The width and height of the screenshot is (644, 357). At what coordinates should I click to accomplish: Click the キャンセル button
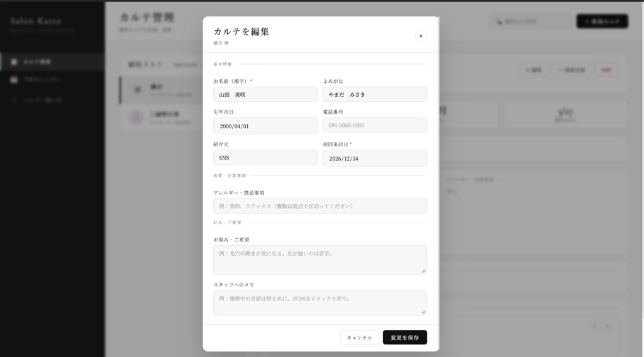[x=359, y=338]
